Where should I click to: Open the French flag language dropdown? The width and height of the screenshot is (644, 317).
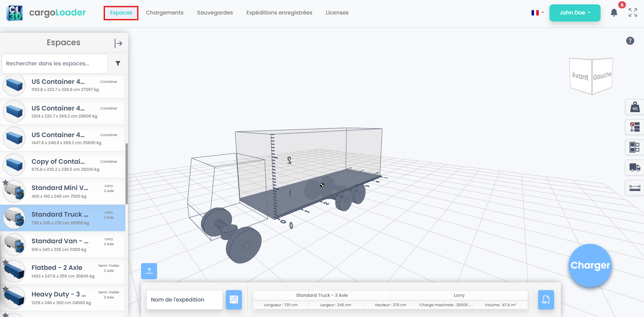537,13
